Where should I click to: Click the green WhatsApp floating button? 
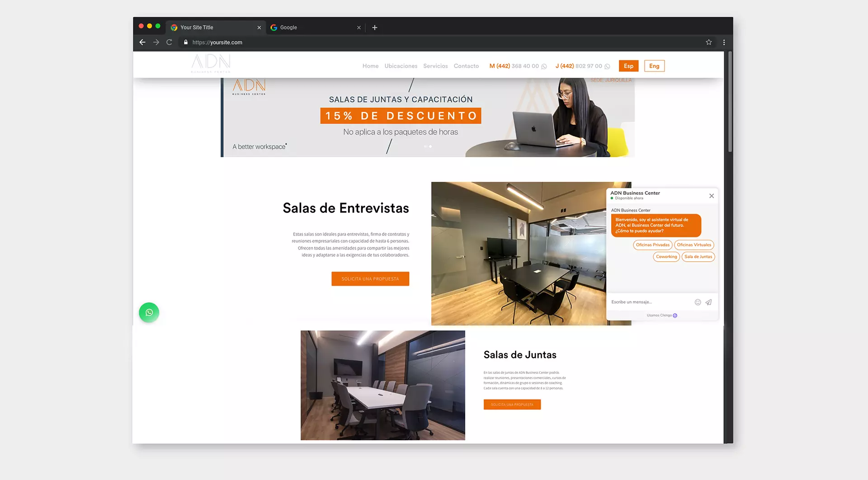pyautogui.click(x=149, y=312)
